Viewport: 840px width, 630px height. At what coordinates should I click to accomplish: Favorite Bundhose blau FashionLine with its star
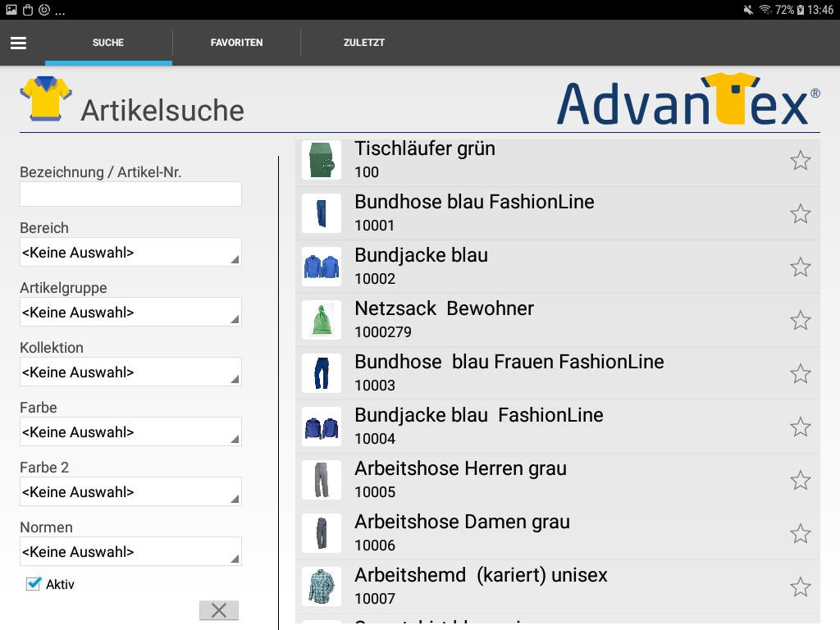[801, 214]
